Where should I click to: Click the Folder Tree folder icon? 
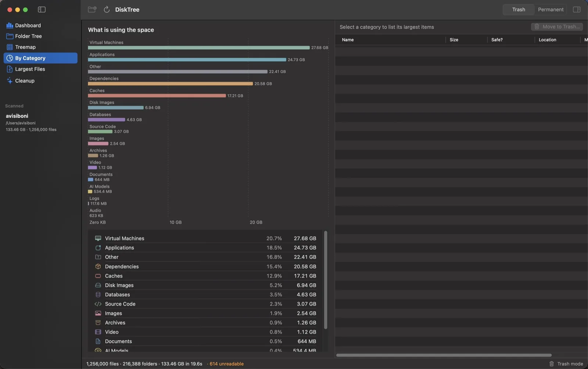[10, 36]
